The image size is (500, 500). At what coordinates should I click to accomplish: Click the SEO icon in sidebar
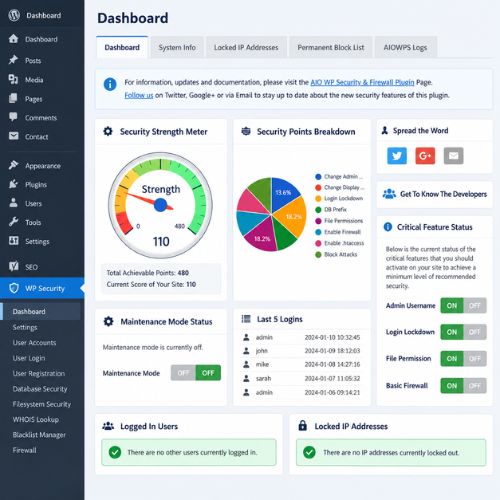pyautogui.click(x=14, y=266)
